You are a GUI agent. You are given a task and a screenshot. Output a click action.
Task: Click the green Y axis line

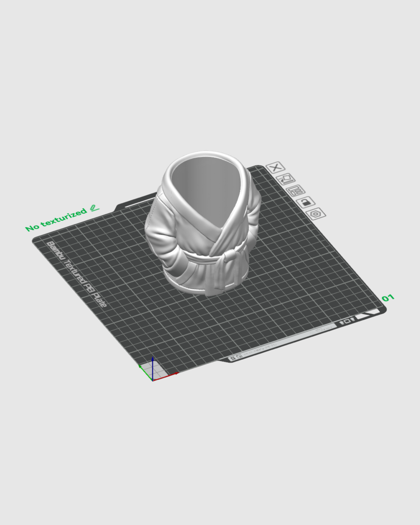[x=145, y=373]
